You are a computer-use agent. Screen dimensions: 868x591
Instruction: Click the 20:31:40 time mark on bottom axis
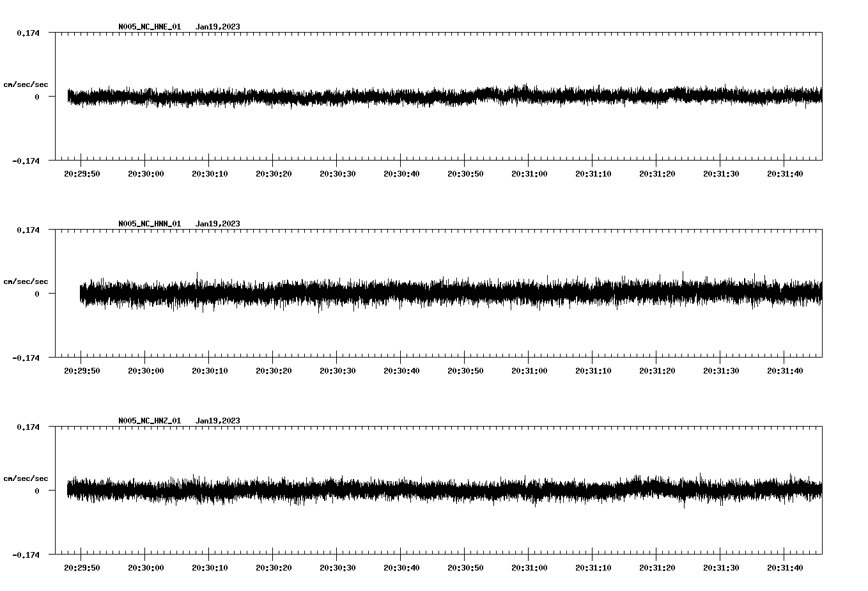point(784,567)
